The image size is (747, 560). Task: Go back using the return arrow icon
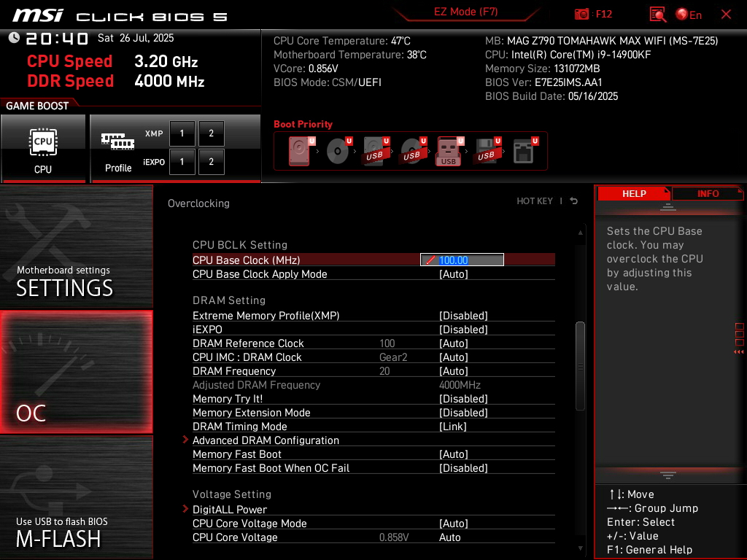[574, 201]
